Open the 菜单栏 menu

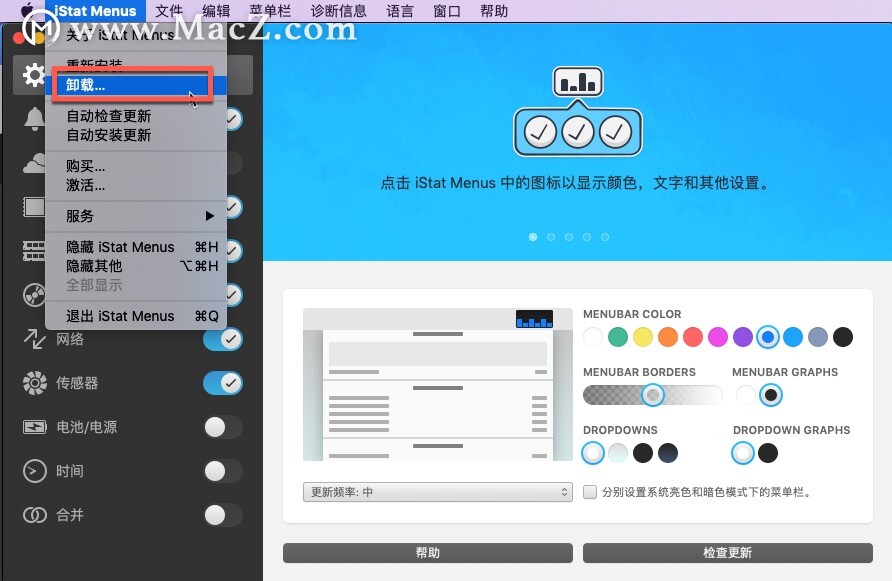coord(270,11)
